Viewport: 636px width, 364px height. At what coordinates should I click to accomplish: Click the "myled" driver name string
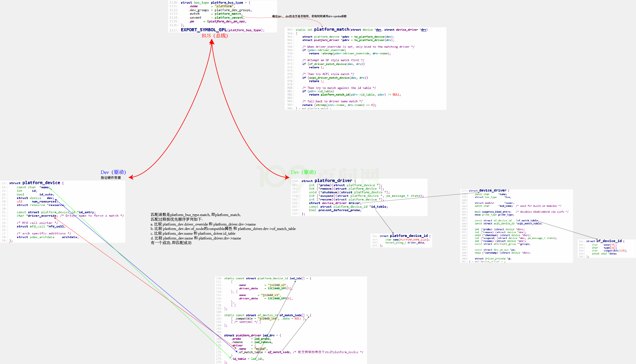[x=260, y=349]
